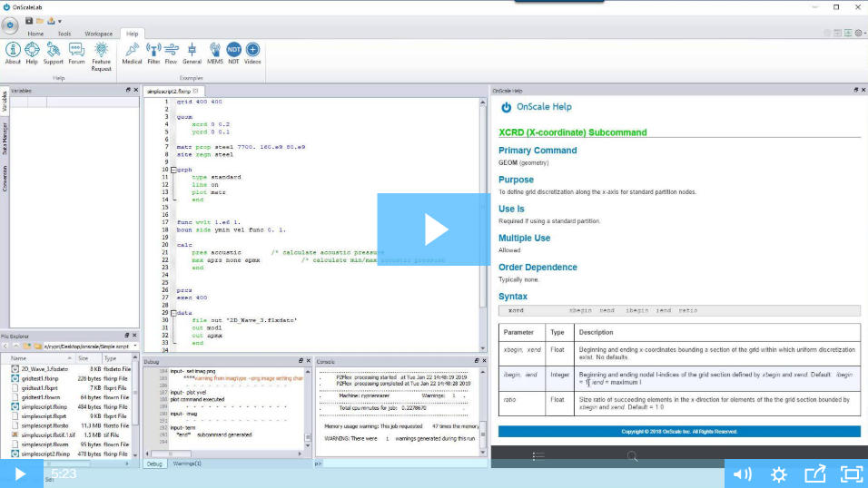Click the console command input field
This screenshot has height=488, width=868.
405,464
